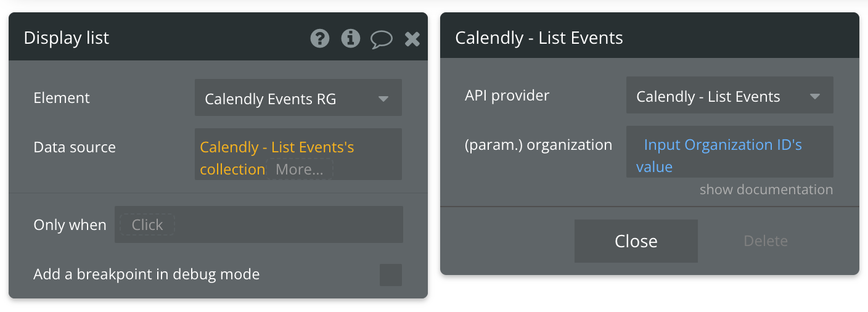
Task: Click the Close button in Calendly panel
Action: pyautogui.click(x=636, y=241)
